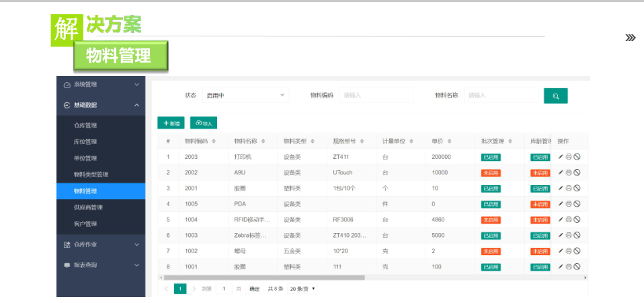The width and height of the screenshot is (644, 303).
Task: Collapse the 基础数据 sidebar section
Action: 101,105
